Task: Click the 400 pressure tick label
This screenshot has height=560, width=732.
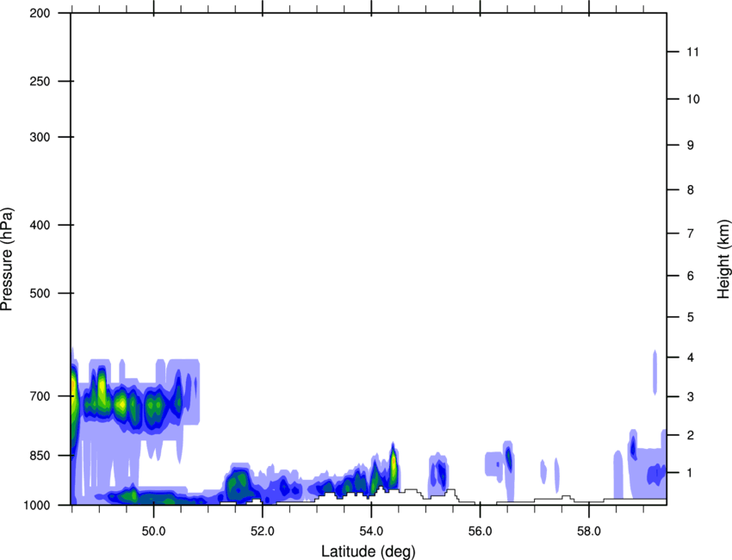Action: pos(40,225)
